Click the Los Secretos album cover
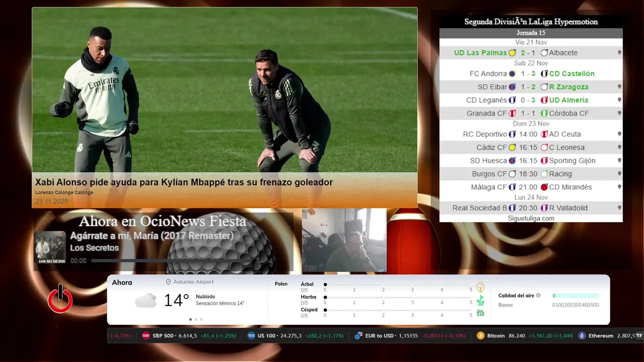This screenshot has width=644, height=362. click(50, 247)
